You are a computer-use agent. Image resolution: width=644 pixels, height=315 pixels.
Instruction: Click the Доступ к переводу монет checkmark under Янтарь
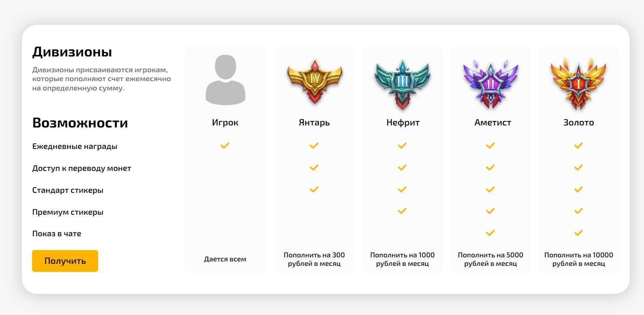[314, 167]
